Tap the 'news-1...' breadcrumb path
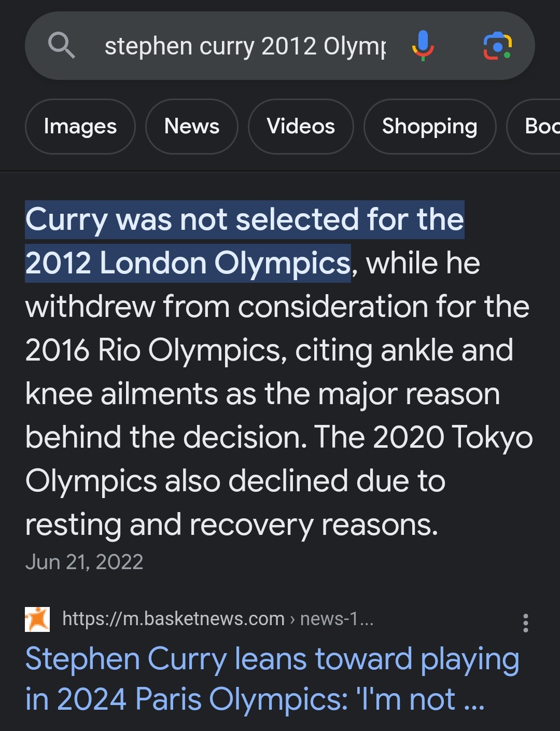560x731 pixels. (337, 619)
